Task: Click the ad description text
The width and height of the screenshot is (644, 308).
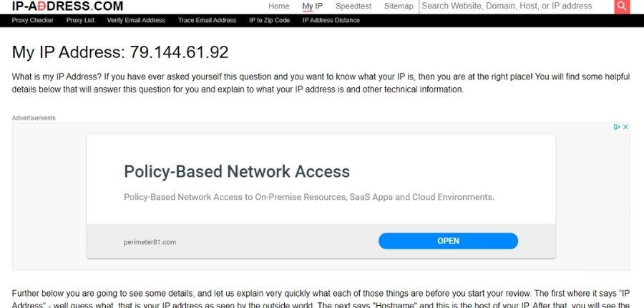Action: coord(309,197)
